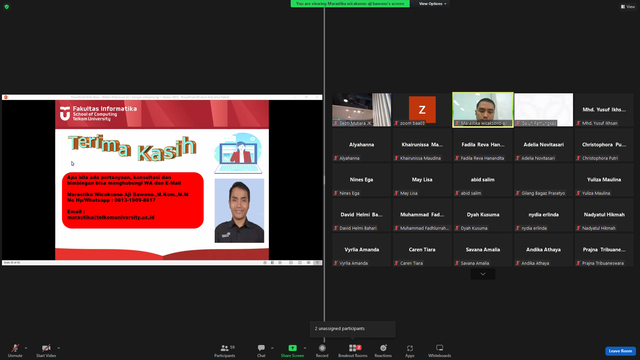The width and height of the screenshot is (640, 360).
Task: Select Caren Tiara participant tile
Action: click(422, 250)
